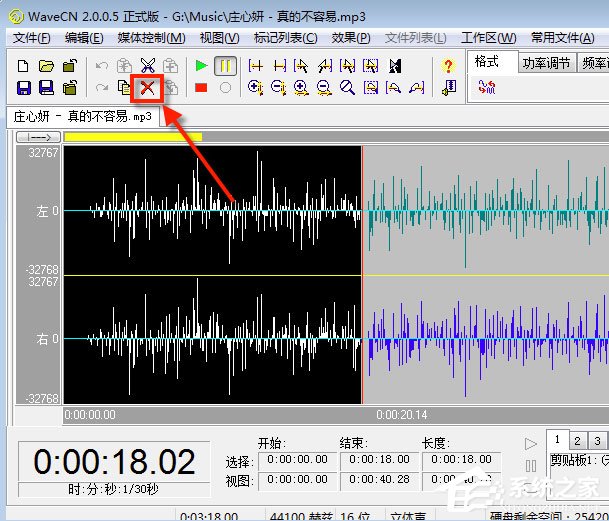
Task: Click the red X delete selection icon
Action: pyautogui.click(x=147, y=88)
